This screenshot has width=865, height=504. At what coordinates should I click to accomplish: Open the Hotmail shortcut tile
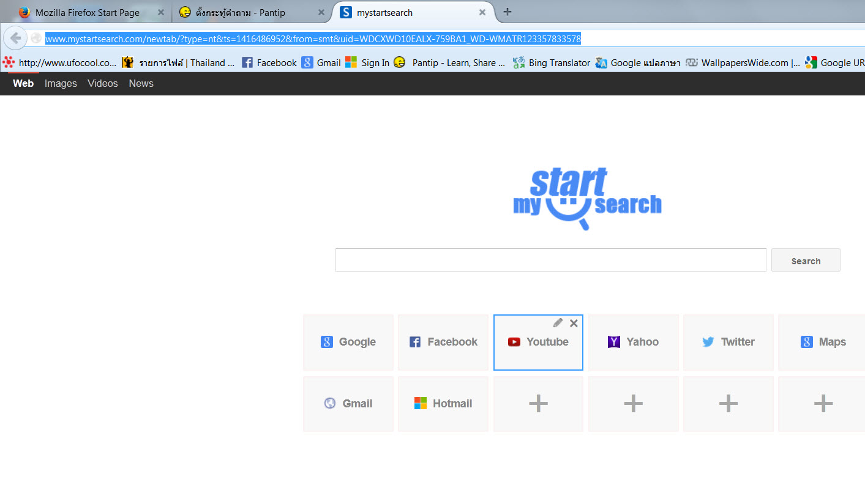pos(443,404)
